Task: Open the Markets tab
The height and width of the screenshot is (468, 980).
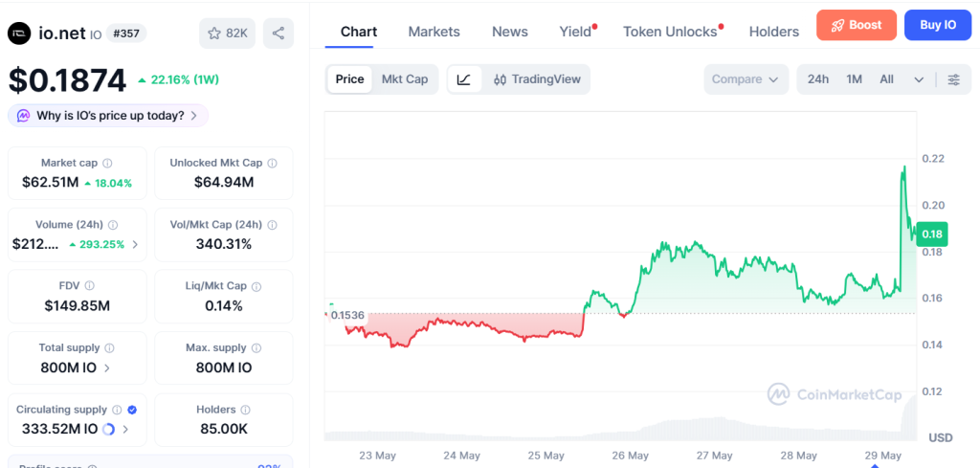Action: (x=434, y=32)
